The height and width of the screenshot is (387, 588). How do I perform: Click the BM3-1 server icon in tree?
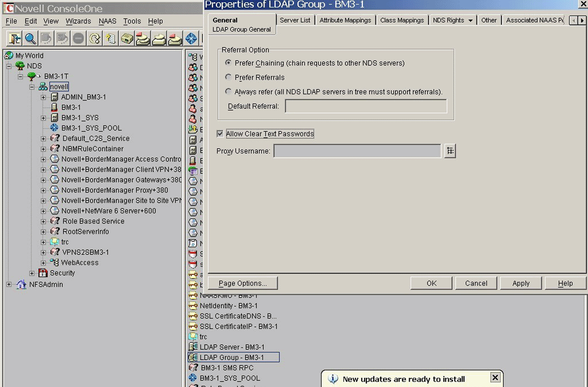coord(55,107)
